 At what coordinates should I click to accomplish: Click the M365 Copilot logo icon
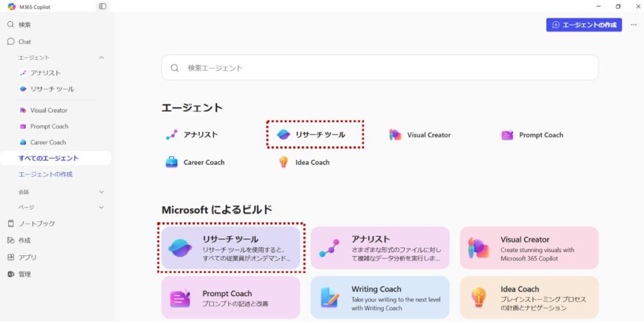pyautogui.click(x=11, y=6)
